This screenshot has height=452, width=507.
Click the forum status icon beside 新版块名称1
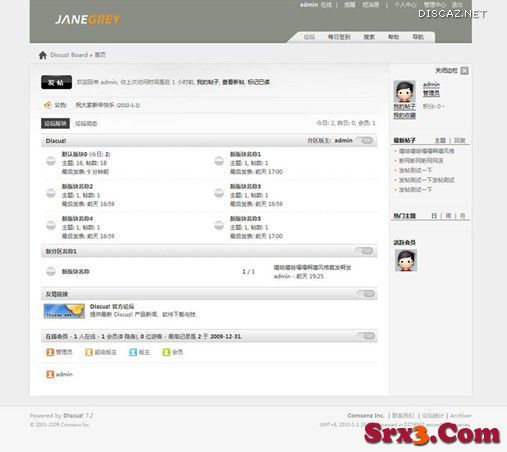[x=219, y=161]
